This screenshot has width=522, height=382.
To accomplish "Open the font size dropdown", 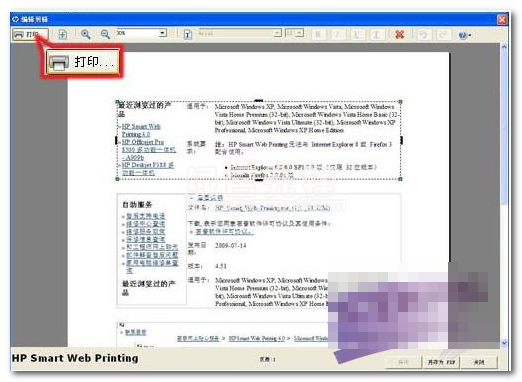I will click(295, 33).
